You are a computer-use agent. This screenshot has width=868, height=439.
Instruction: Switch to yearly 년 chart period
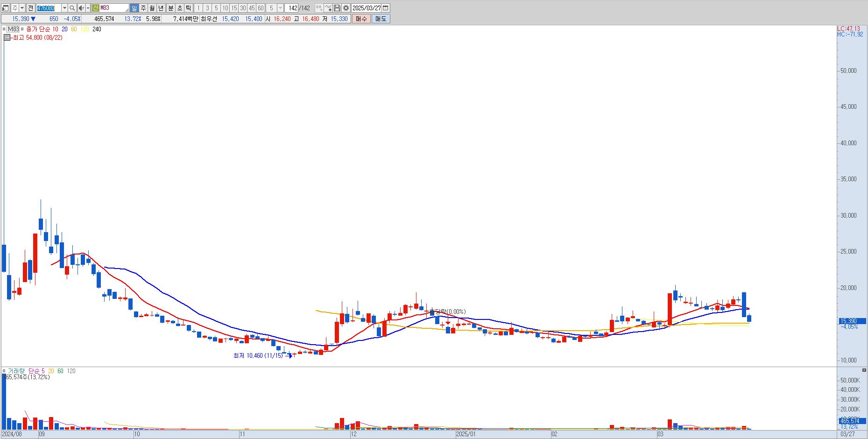pos(161,8)
